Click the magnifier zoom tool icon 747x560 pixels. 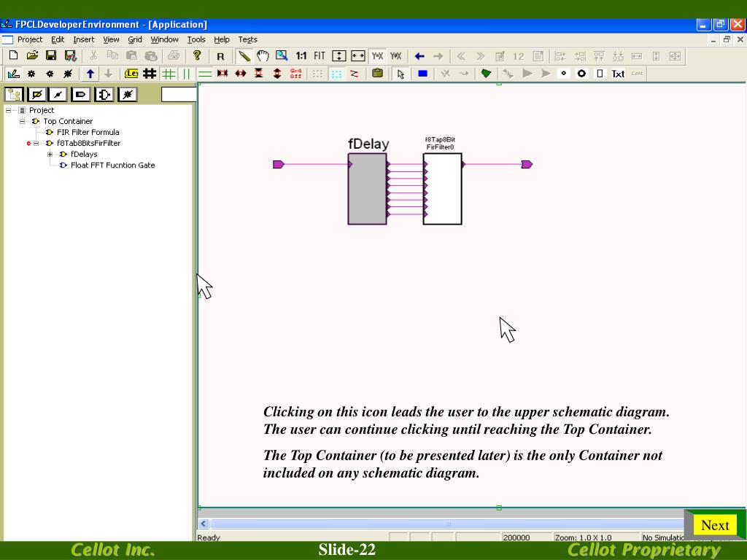[x=282, y=56]
